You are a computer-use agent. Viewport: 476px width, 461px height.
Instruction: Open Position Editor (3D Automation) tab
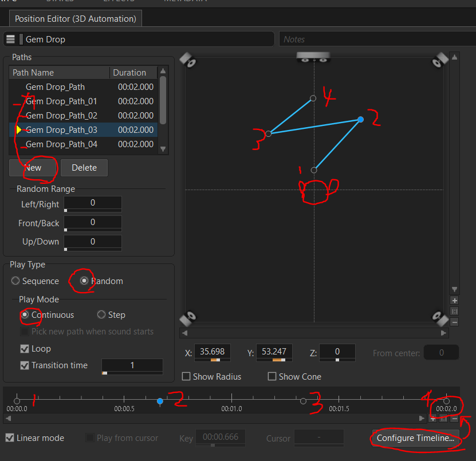tap(76, 18)
